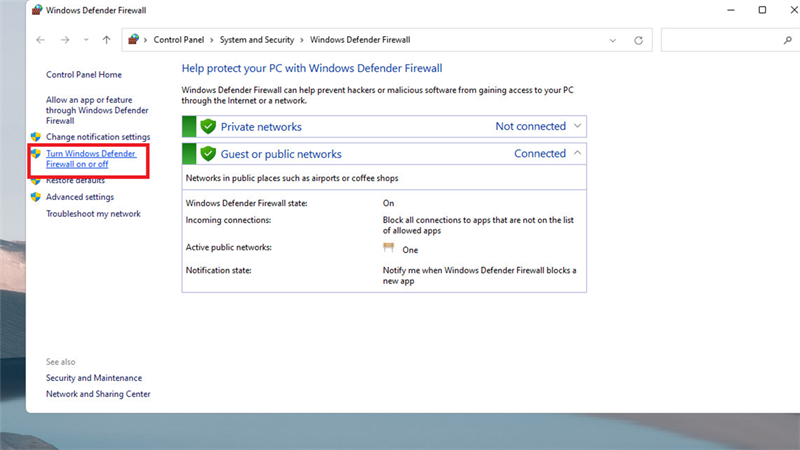Open Allow an app or feature link
The height and width of the screenshot is (450, 800).
(97, 110)
